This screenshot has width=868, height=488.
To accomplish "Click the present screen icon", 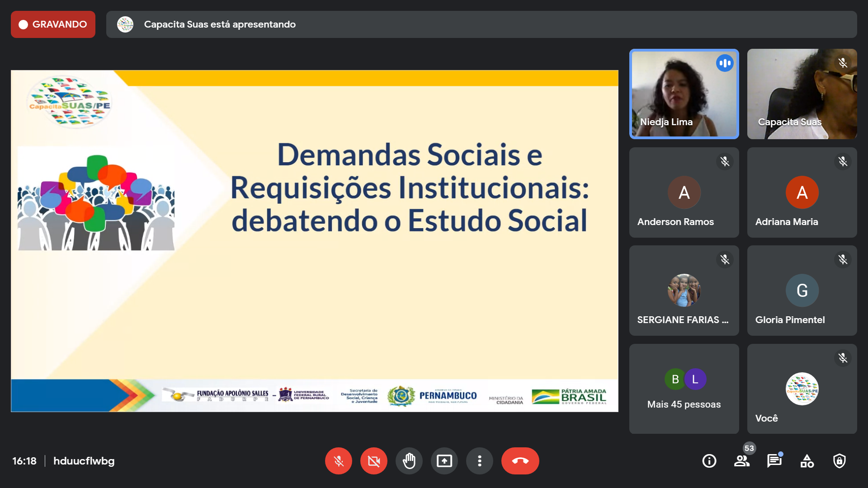I will [x=444, y=461].
